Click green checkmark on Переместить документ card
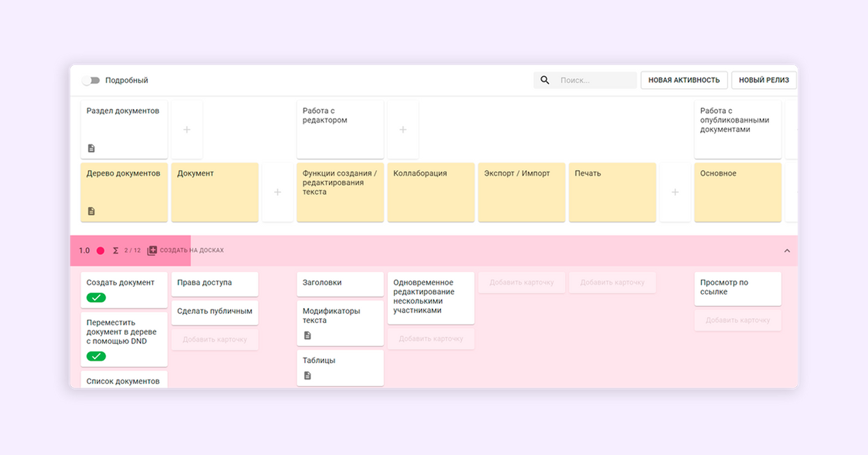 coord(96,356)
